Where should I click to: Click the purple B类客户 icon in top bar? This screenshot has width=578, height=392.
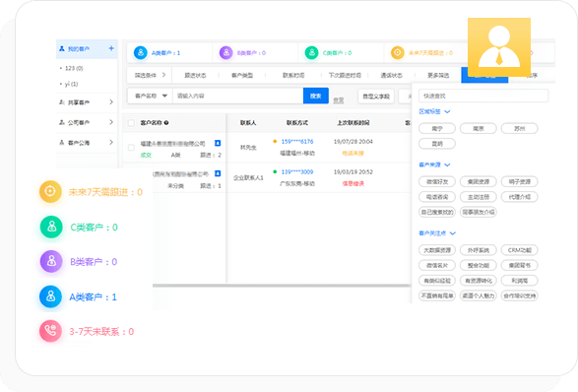[225, 53]
